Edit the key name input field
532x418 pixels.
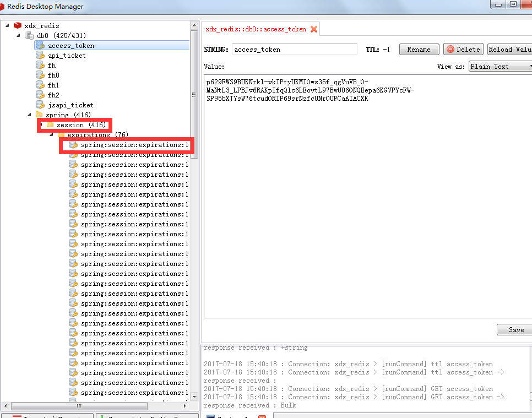[294, 49]
